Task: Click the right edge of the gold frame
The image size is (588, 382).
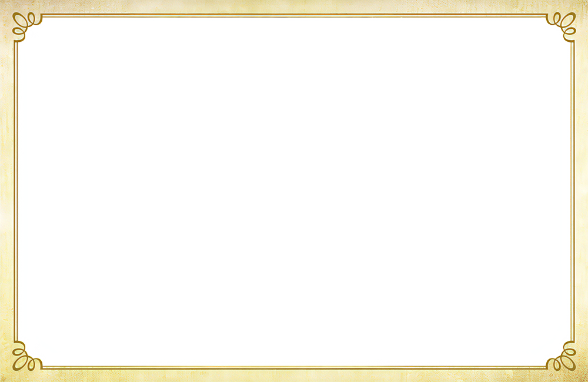Action: tap(573, 191)
